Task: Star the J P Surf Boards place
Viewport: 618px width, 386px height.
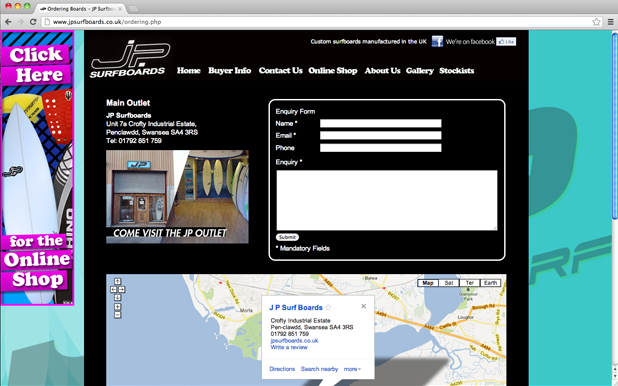Action: [328, 308]
